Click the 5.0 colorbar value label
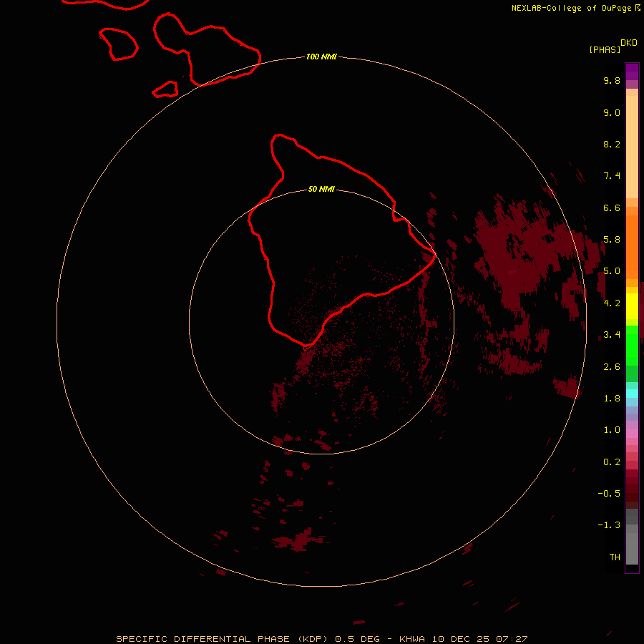Screen dimensions: 644x644 612,271
